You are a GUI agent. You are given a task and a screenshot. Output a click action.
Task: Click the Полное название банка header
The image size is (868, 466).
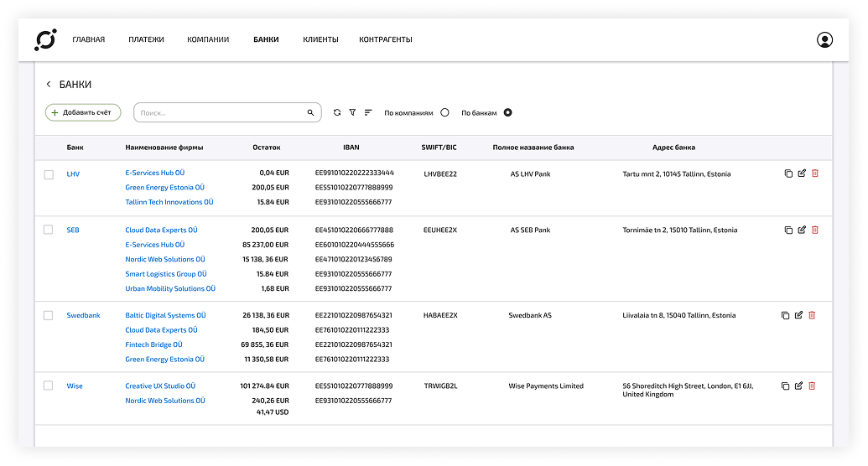(x=533, y=148)
